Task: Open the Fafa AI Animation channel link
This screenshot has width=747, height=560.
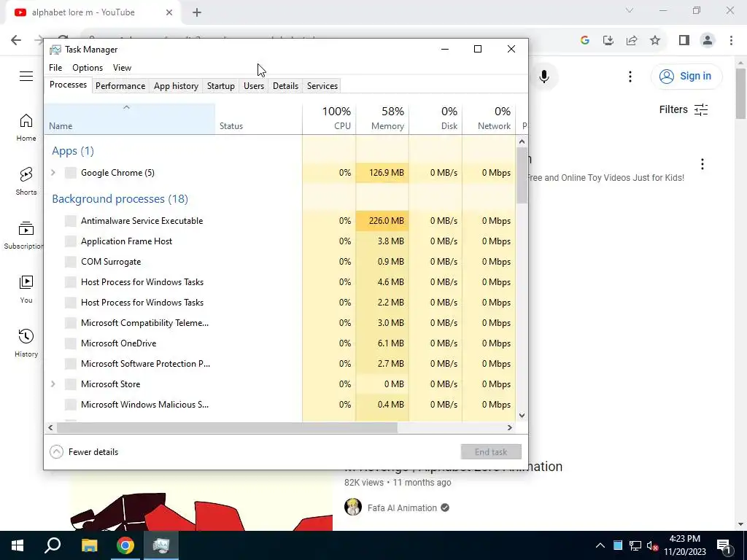Action: (402, 507)
